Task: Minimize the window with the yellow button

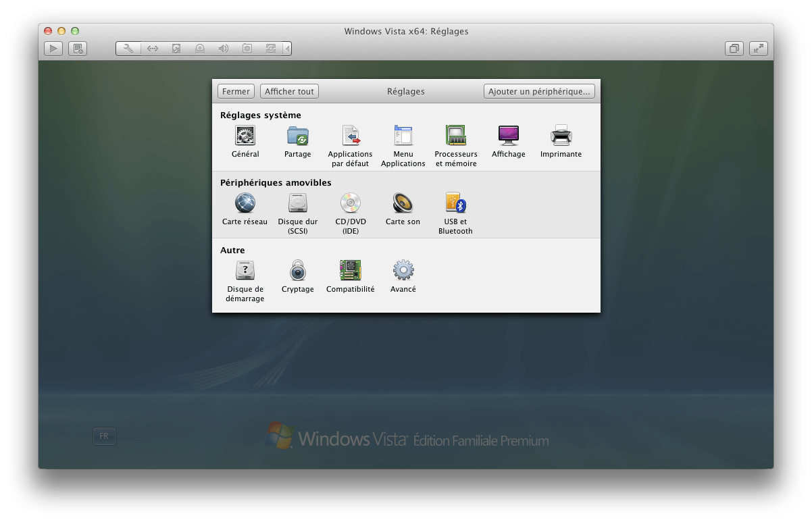Action: pyautogui.click(x=61, y=31)
